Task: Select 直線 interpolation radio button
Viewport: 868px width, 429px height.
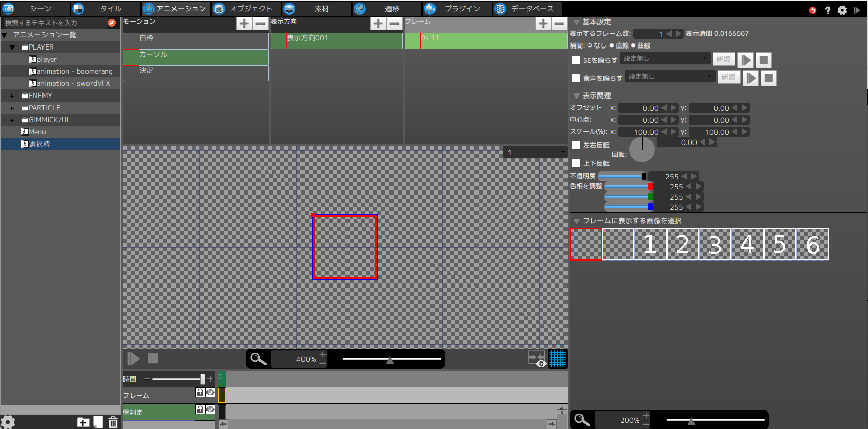Action: click(612, 45)
